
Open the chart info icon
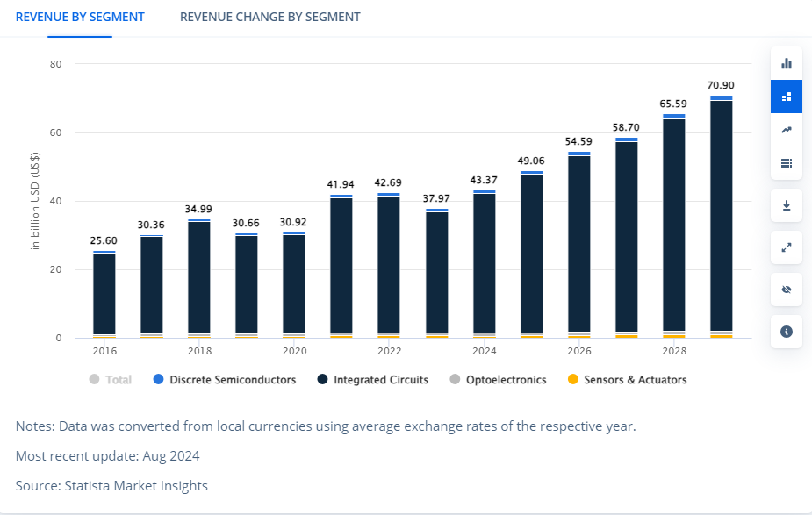click(787, 332)
